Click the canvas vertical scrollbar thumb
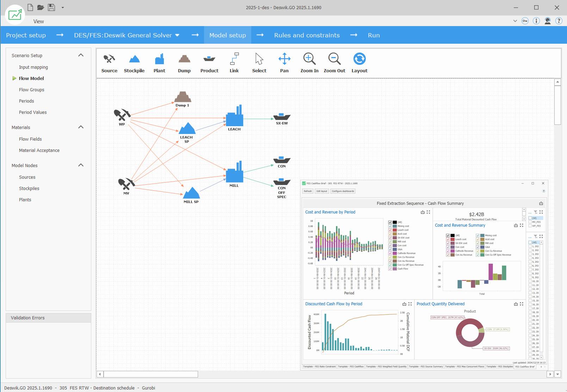 [x=557, y=105]
